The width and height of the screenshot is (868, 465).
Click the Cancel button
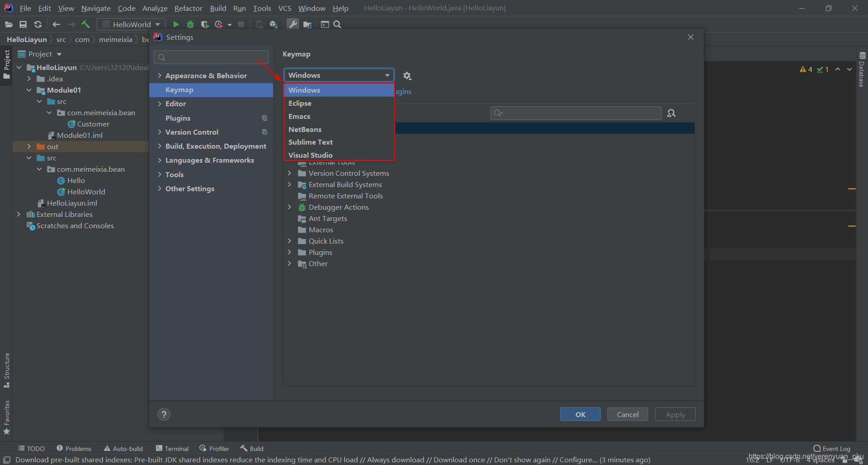pos(627,414)
